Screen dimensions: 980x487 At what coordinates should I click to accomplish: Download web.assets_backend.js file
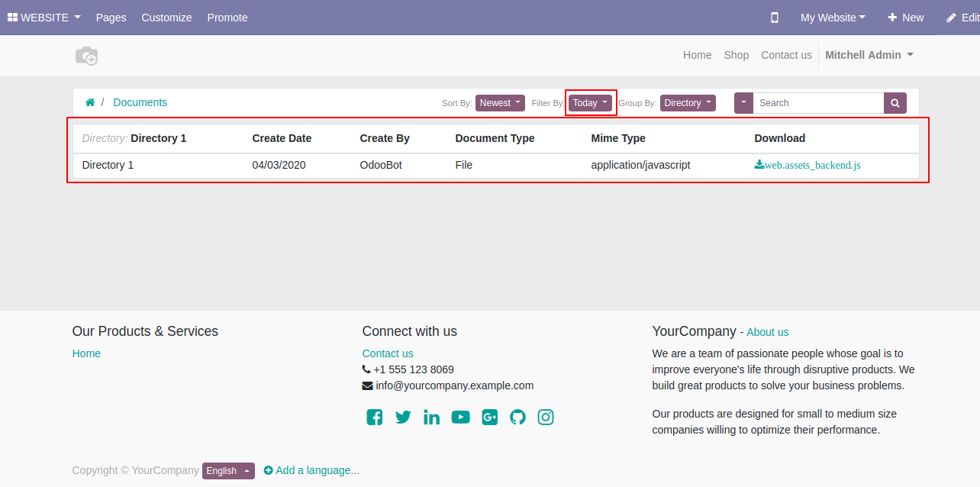click(x=808, y=165)
